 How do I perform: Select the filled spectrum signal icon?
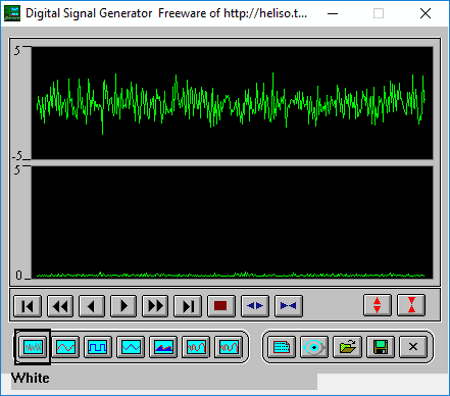coord(163,347)
